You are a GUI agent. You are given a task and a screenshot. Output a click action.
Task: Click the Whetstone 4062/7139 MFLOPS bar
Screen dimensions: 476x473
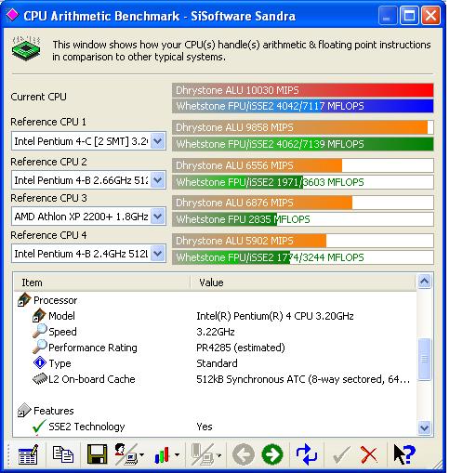coord(303,144)
